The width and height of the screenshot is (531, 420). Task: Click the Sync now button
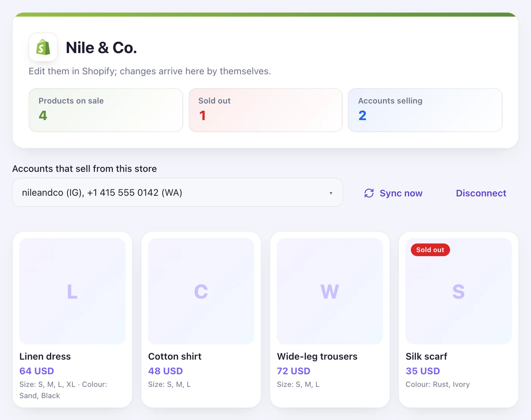click(393, 193)
